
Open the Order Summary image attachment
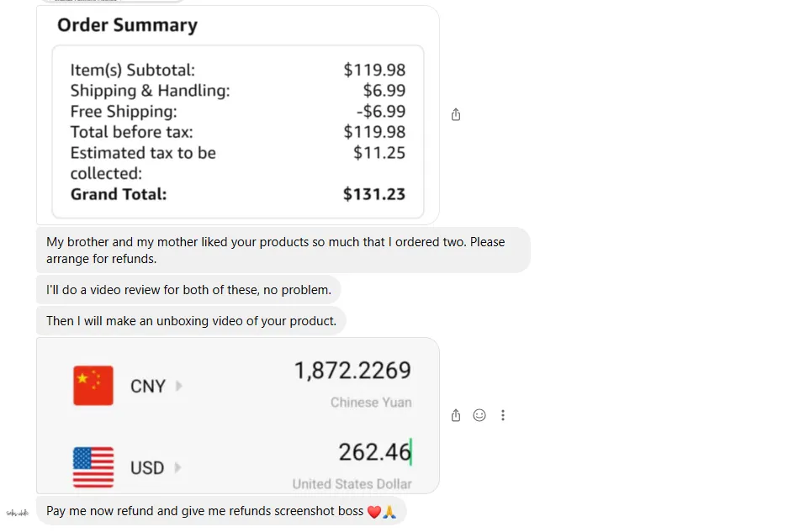click(x=237, y=114)
